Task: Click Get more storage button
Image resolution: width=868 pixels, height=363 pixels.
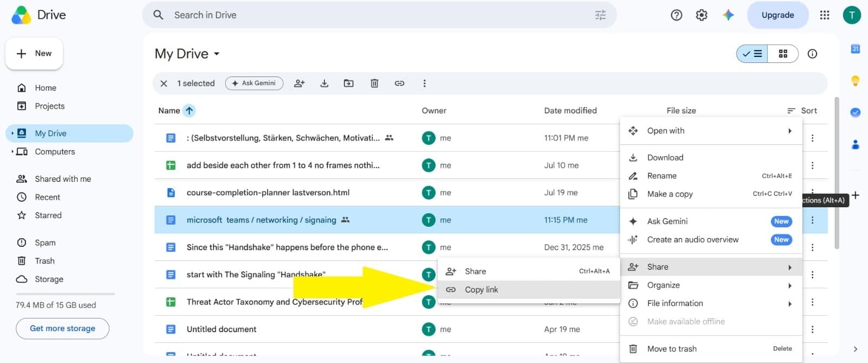Action: (x=62, y=329)
